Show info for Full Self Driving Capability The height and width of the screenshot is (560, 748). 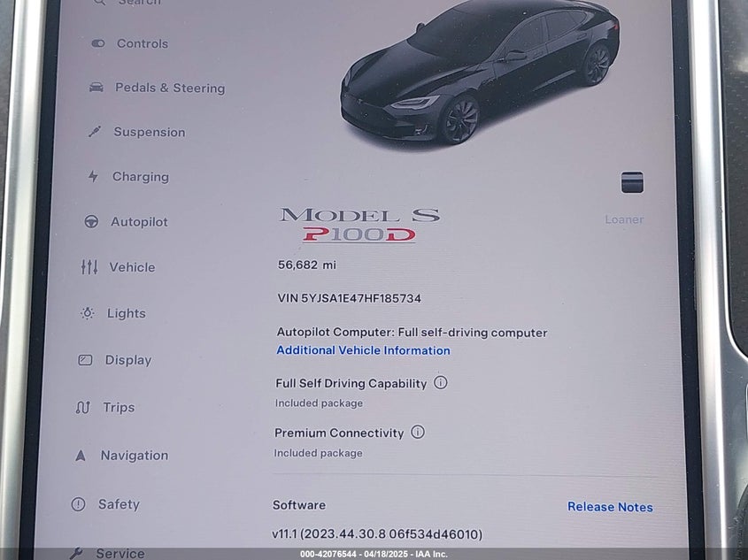[440, 383]
